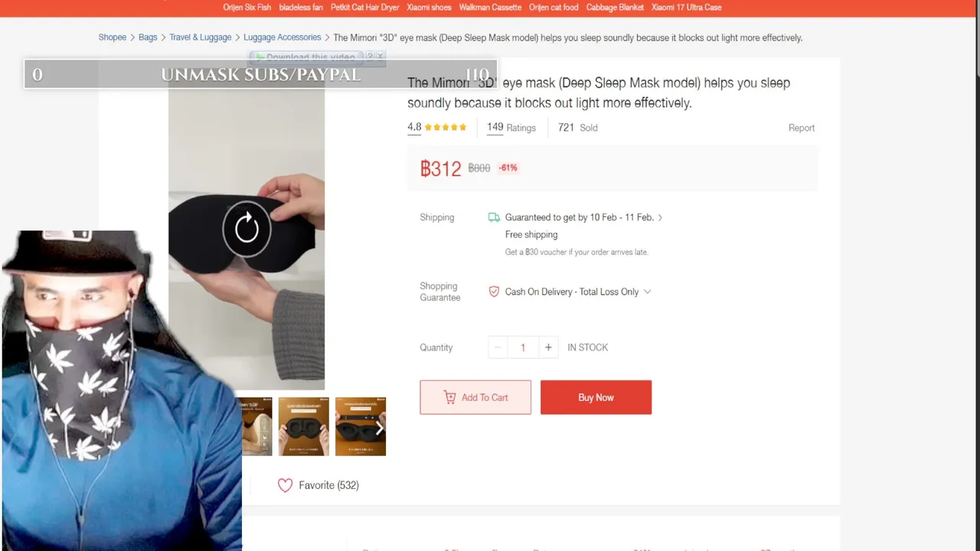The width and height of the screenshot is (980, 551).
Task: Click the shopping cart icon in Add To Cart
Action: [x=449, y=397]
